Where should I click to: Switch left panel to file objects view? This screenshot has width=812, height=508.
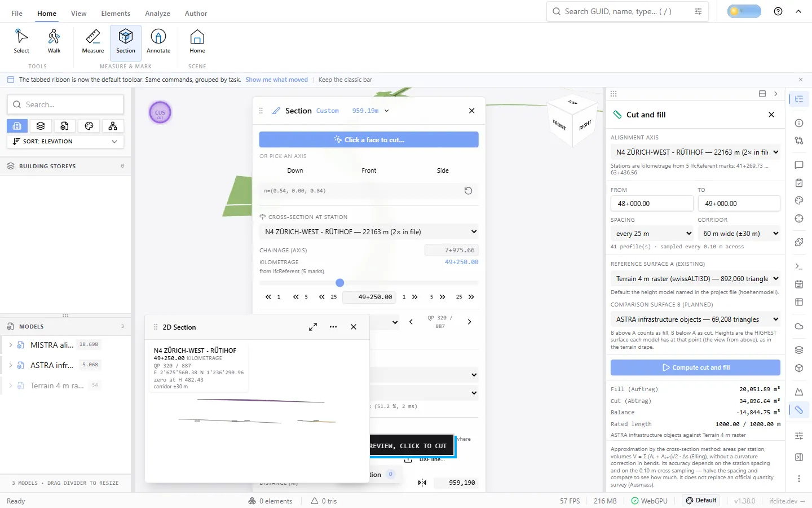(65, 126)
